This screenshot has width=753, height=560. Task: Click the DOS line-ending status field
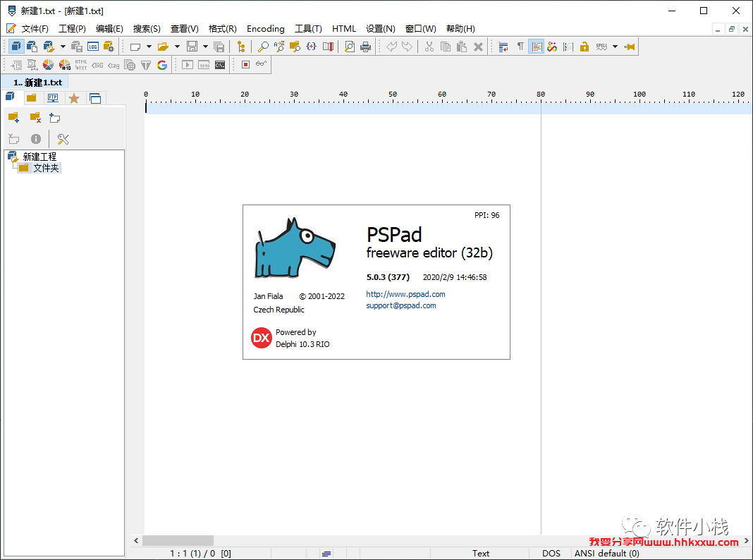pos(551,553)
